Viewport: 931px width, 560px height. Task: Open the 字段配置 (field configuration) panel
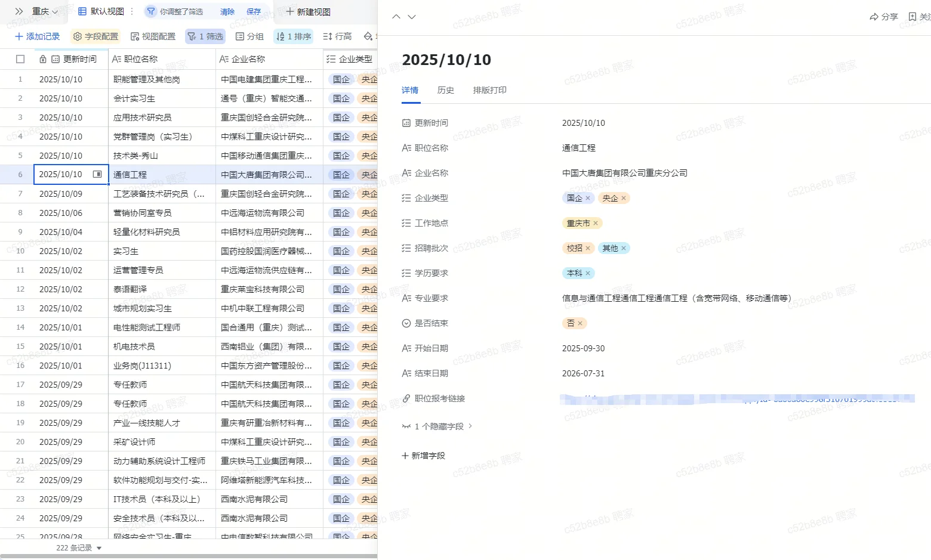[x=95, y=36]
